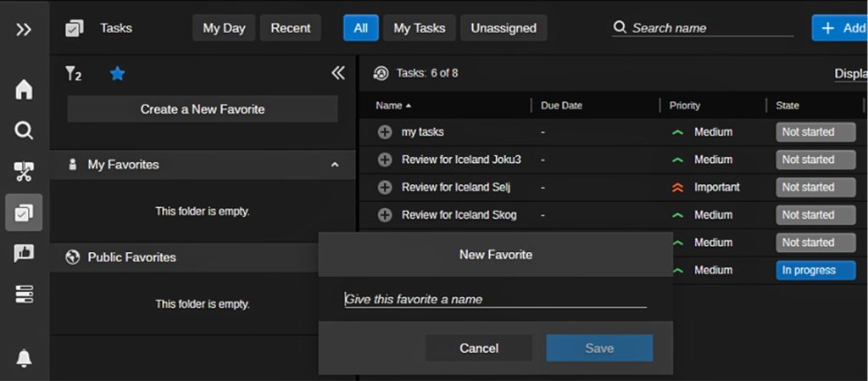Click the search magnifier icon in top bar
The image size is (868, 381).
[620, 27]
